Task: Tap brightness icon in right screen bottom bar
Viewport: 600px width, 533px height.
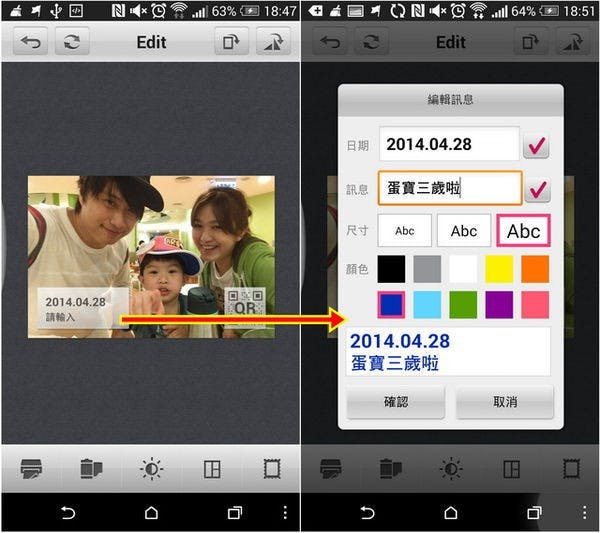Action: 451,469
